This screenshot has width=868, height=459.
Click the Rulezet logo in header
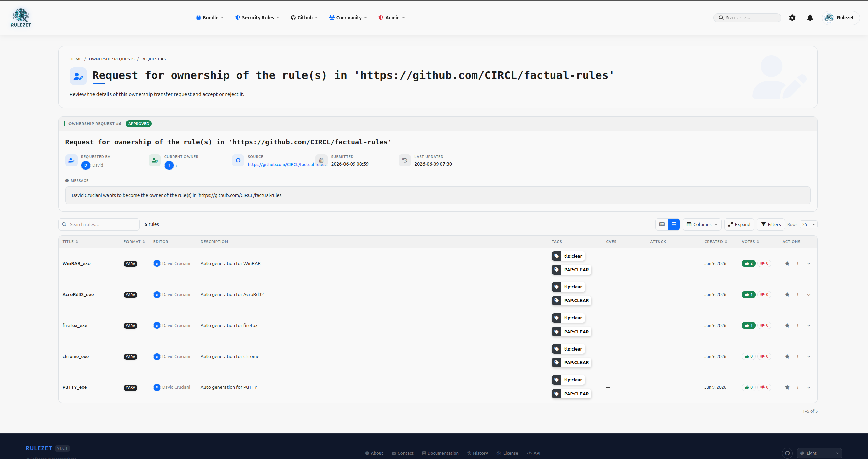pyautogui.click(x=21, y=18)
